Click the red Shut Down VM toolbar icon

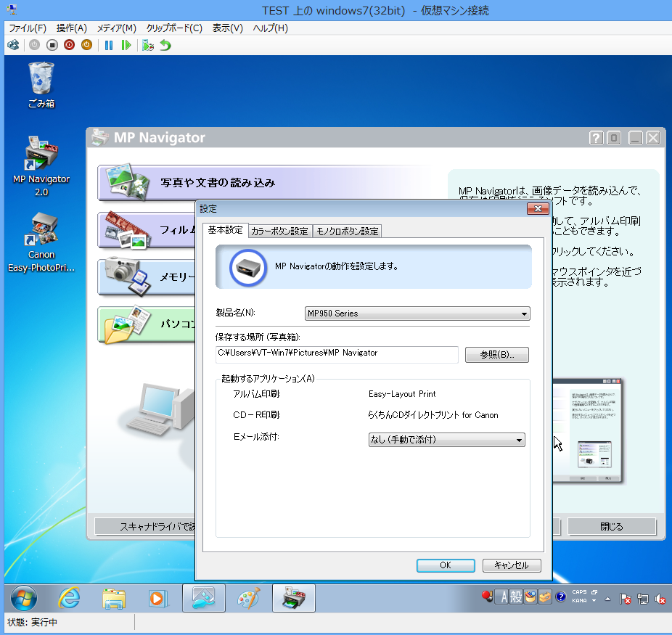69,45
